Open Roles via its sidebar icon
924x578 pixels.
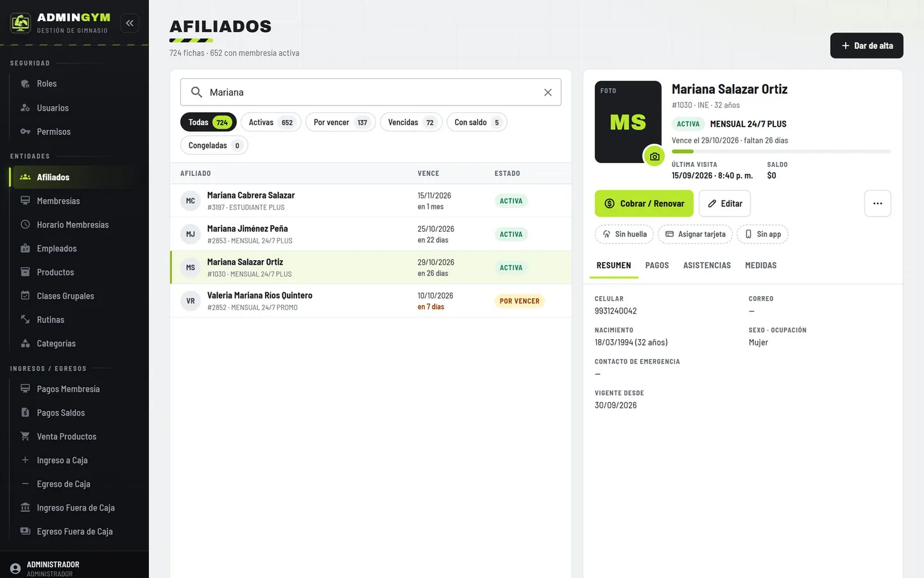[25, 84]
